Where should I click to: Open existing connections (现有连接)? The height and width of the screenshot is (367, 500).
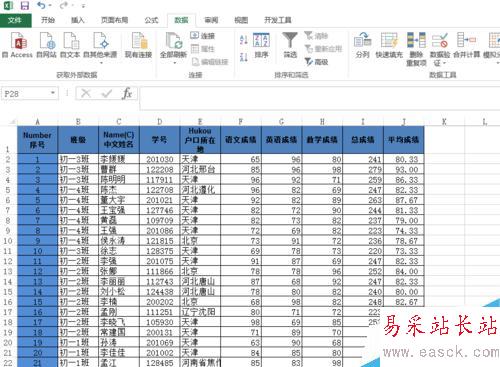point(138,45)
